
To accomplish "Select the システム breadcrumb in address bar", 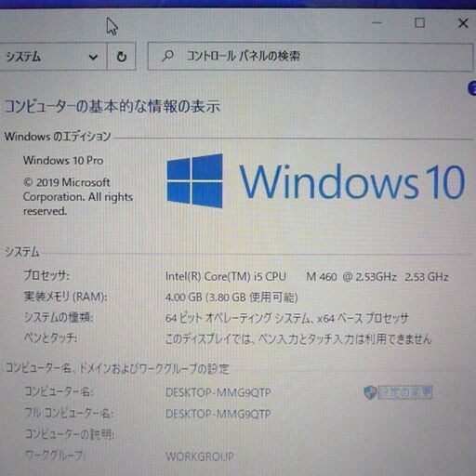I will [x=23, y=57].
